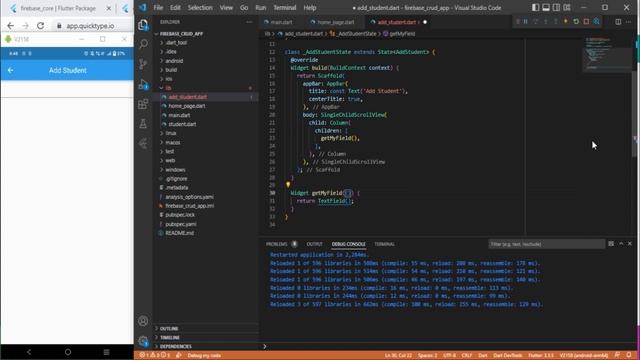Open the Run menu
The width and height of the screenshot is (640, 360).
coord(261,8)
